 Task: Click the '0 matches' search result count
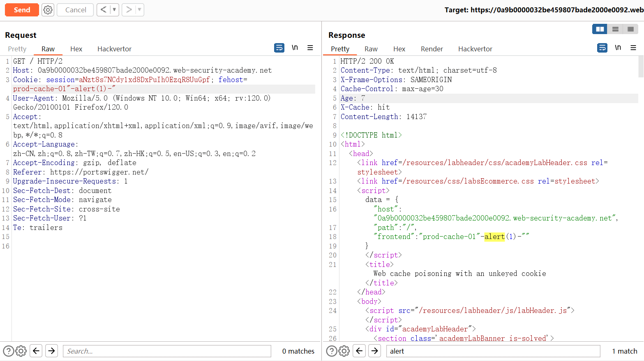pos(298,351)
